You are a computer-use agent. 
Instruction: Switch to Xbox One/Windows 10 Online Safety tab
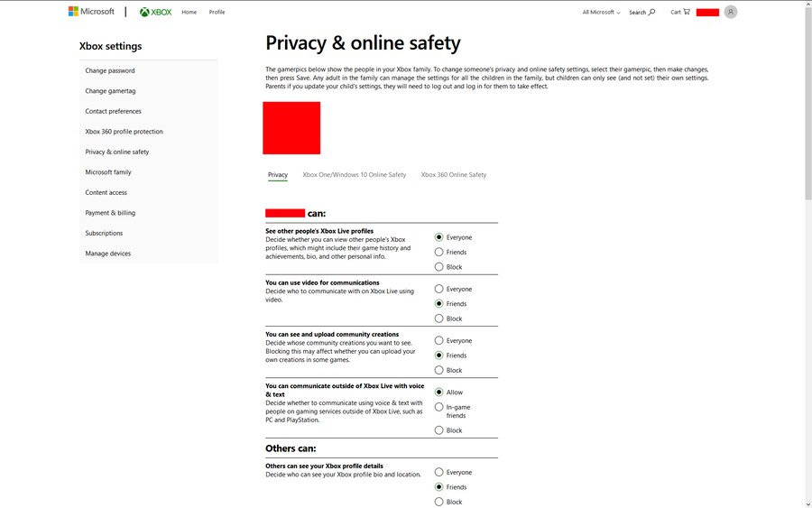354,175
